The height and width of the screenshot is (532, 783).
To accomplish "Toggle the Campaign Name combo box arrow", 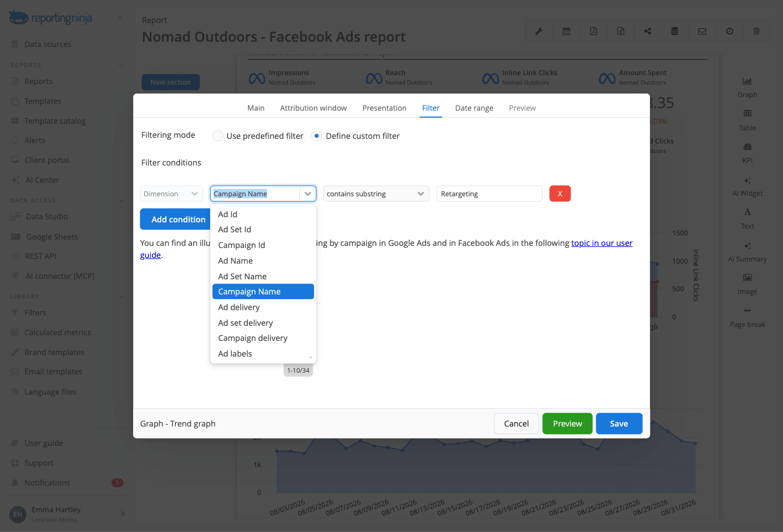I will point(307,194).
